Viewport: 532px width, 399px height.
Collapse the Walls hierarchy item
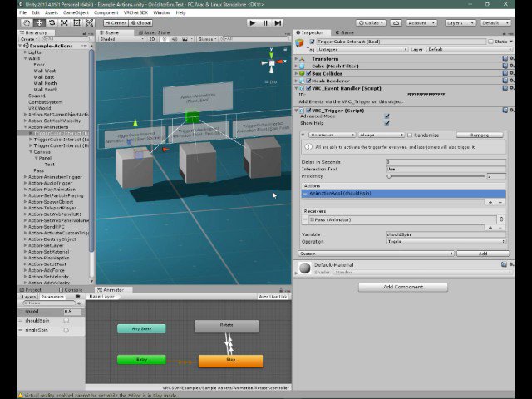coord(26,58)
